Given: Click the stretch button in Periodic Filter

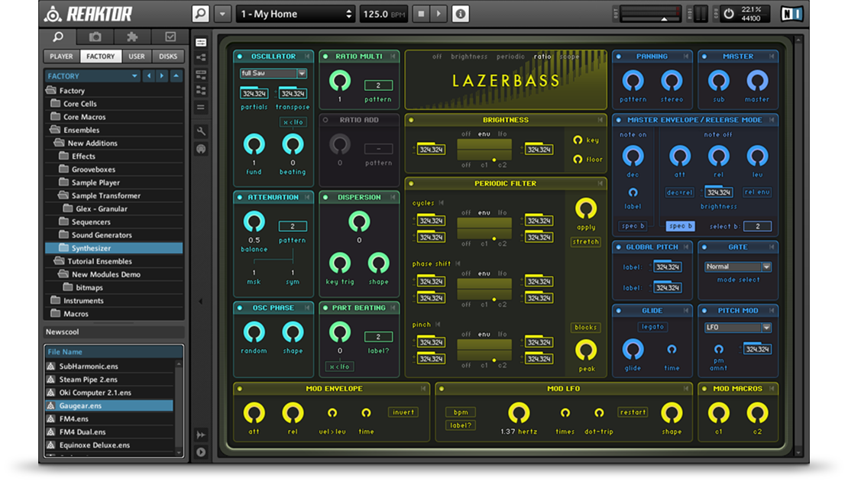Looking at the screenshot, I should point(585,242).
